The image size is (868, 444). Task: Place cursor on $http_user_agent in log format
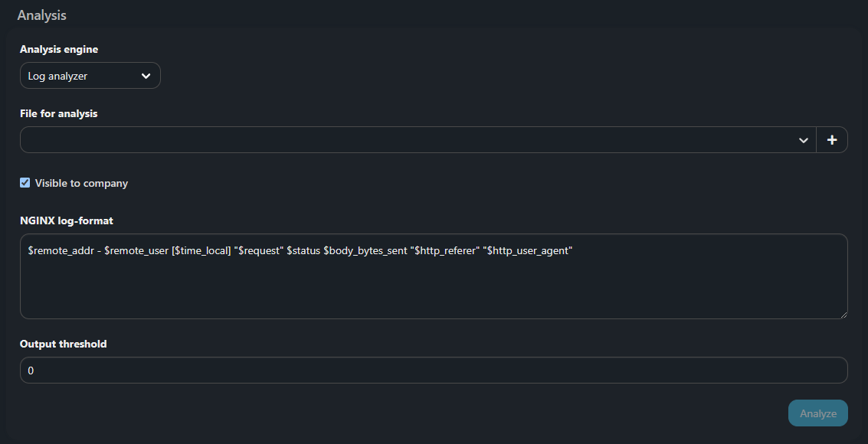pyautogui.click(x=531, y=251)
